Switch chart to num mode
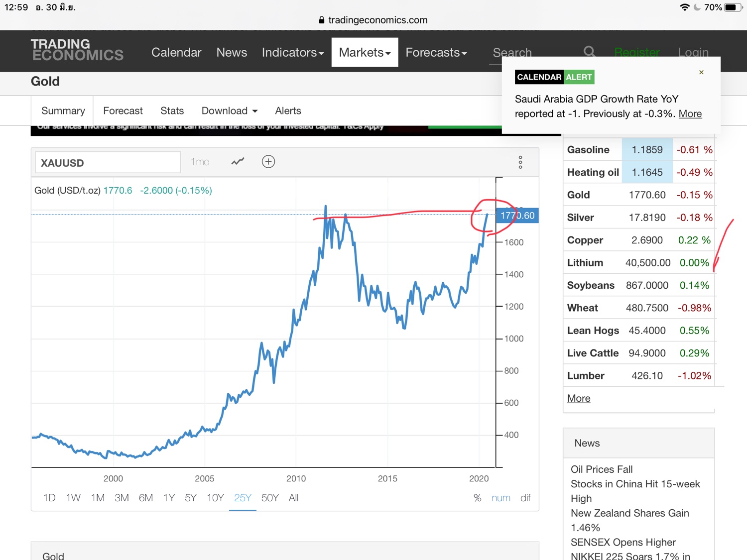The width and height of the screenshot is (747, 560). point(500,498)
